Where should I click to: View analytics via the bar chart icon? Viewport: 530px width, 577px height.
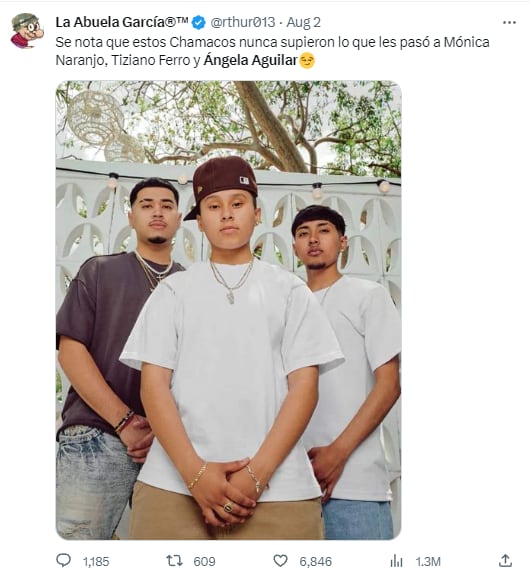396,561
